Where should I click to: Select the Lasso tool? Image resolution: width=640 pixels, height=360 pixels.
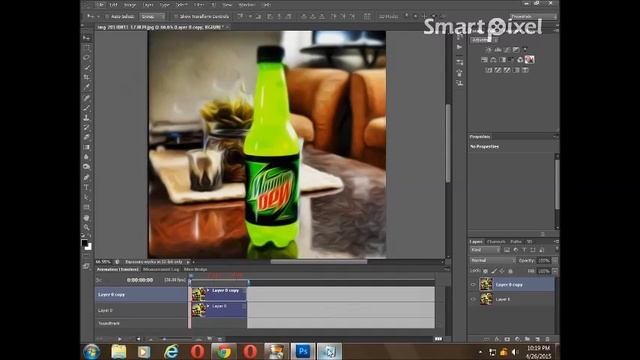pos(86,58)
